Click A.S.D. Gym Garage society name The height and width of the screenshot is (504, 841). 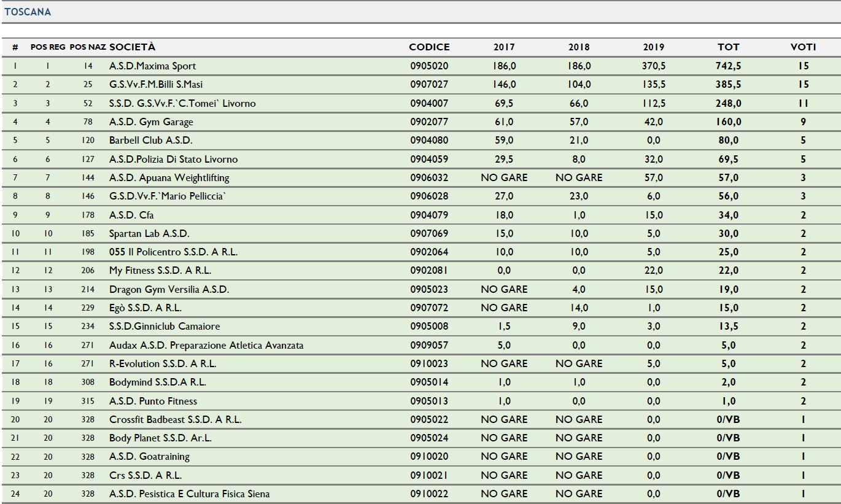[151, 122]
